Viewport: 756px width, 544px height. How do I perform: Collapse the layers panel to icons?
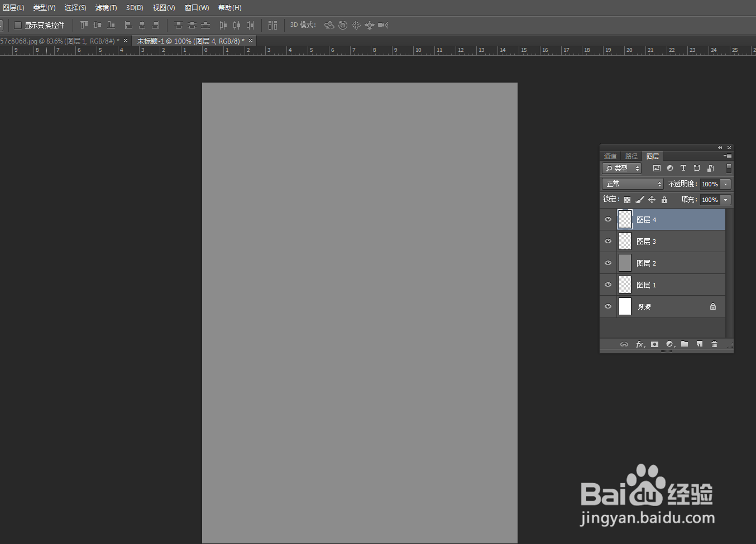pyautogui.click(x=720, y=148)
